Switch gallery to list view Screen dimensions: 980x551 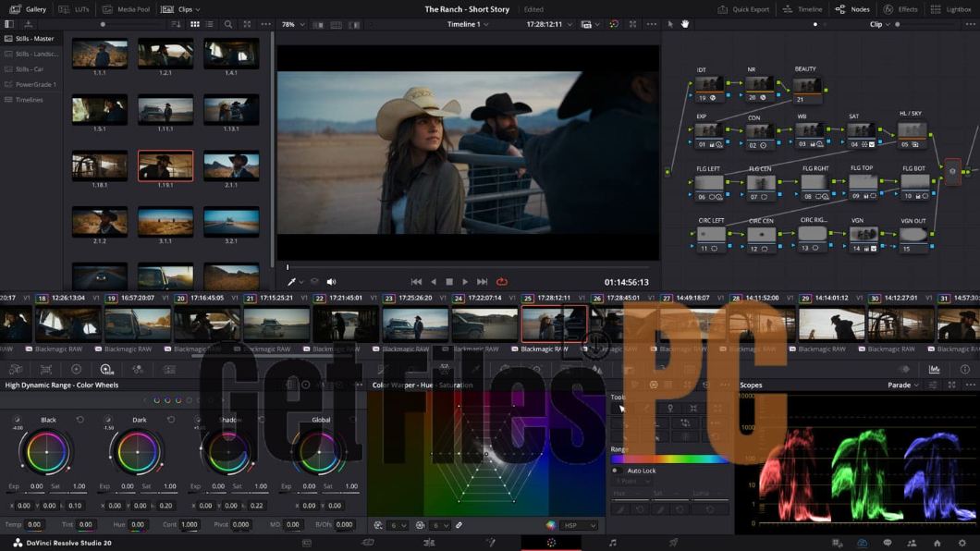[x=209, y=24]
